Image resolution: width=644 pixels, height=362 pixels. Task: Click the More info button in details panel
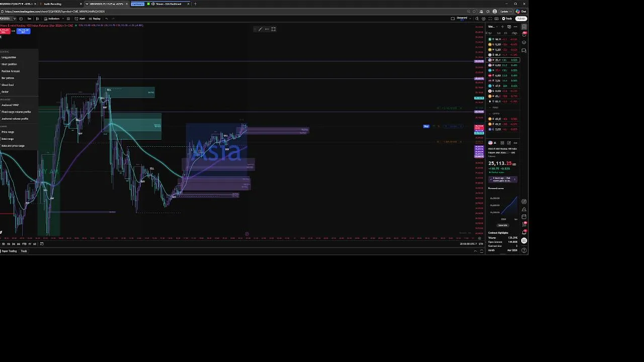(503, 225)
